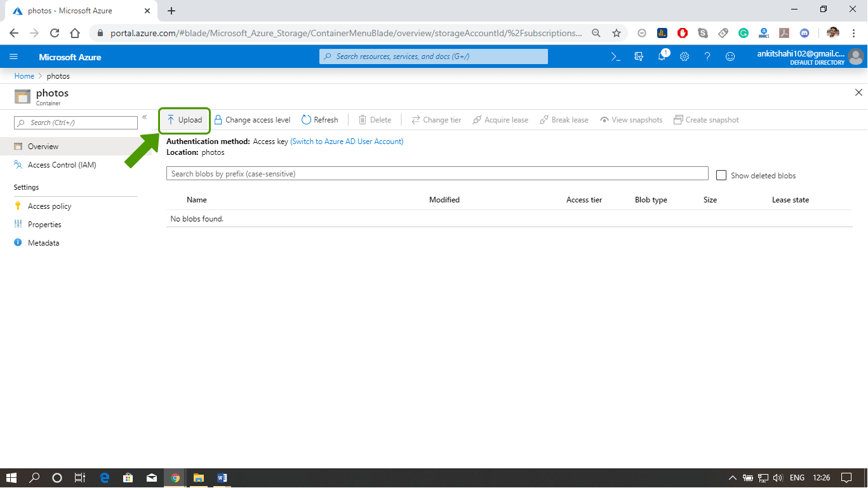
Task: Click the browser Back arrow
Action: coord(14,33)
